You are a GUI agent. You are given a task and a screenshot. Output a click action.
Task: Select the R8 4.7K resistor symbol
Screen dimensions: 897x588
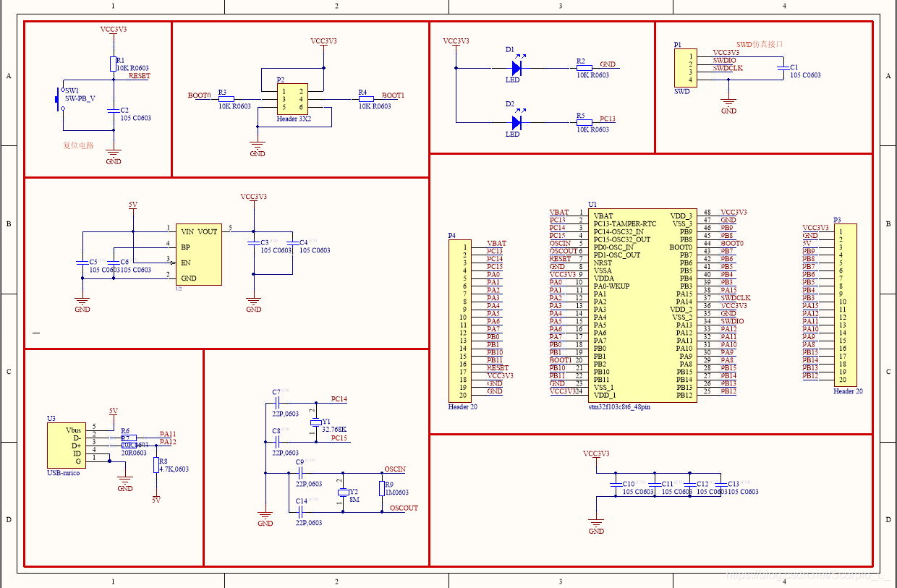pyautogui.click(x=156, y=465)
